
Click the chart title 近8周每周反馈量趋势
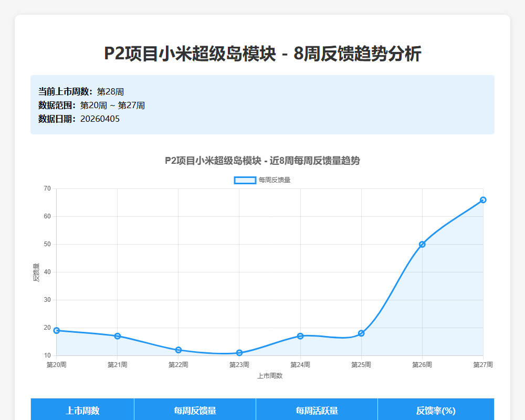262,161
